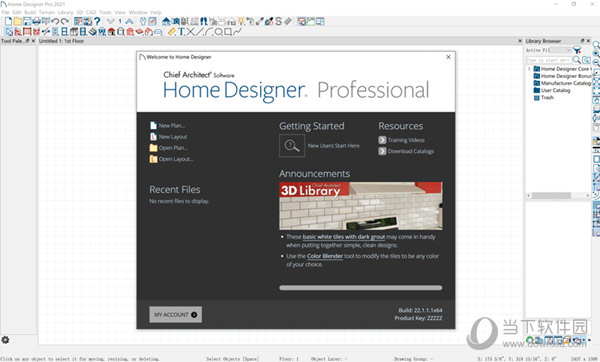Expand the Home Designer Core catalog

tap(529, 69)
